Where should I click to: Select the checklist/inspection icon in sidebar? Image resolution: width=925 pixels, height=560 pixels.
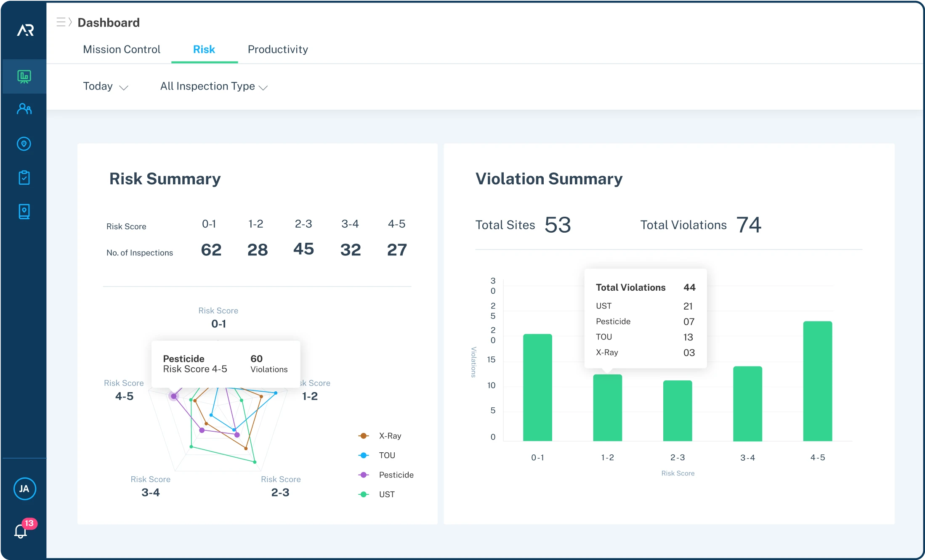(23, 177)
